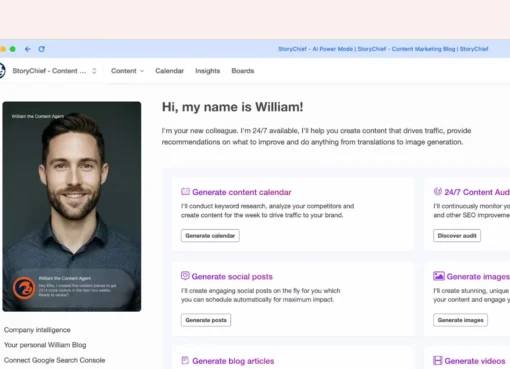Click the Generate calendar button
Screen dimensions: 510x369
click(210, 236)
